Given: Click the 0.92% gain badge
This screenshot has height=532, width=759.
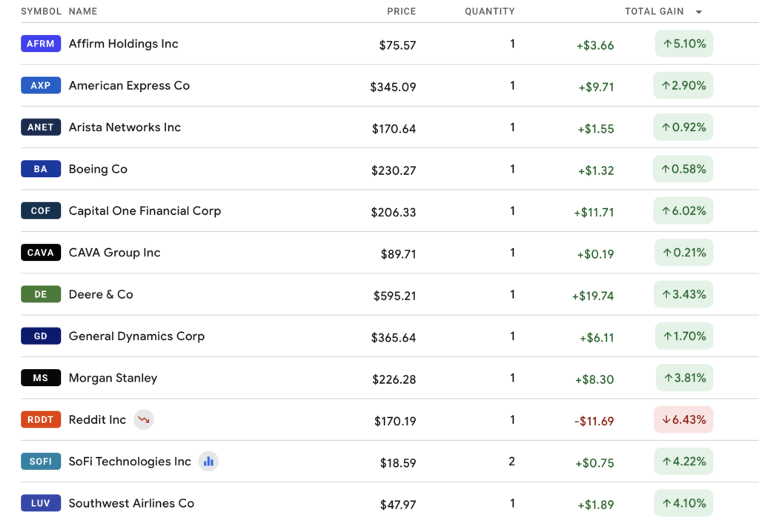Looking at the screenshot, I should tap(683, 127).
